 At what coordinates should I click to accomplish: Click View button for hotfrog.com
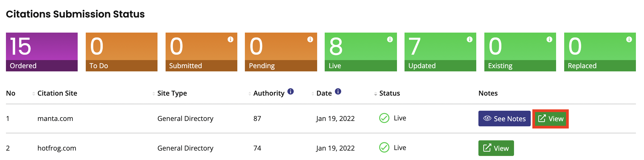point(496,148)
